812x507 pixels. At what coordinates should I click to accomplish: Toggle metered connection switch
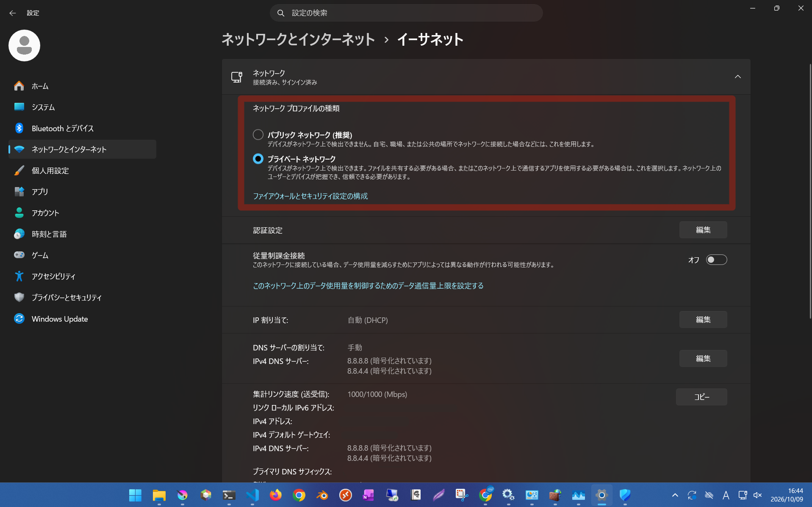tap(716, 259)
